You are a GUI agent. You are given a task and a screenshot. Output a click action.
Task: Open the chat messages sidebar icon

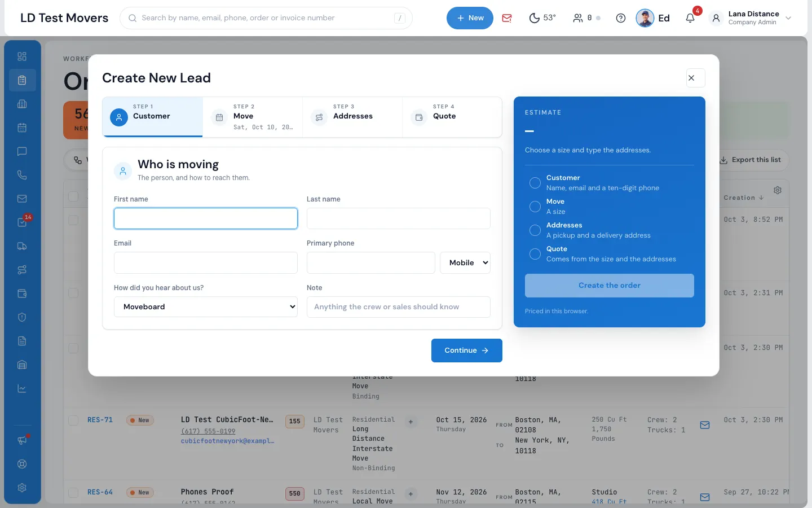pyautogui.click(x=22, y=151)
